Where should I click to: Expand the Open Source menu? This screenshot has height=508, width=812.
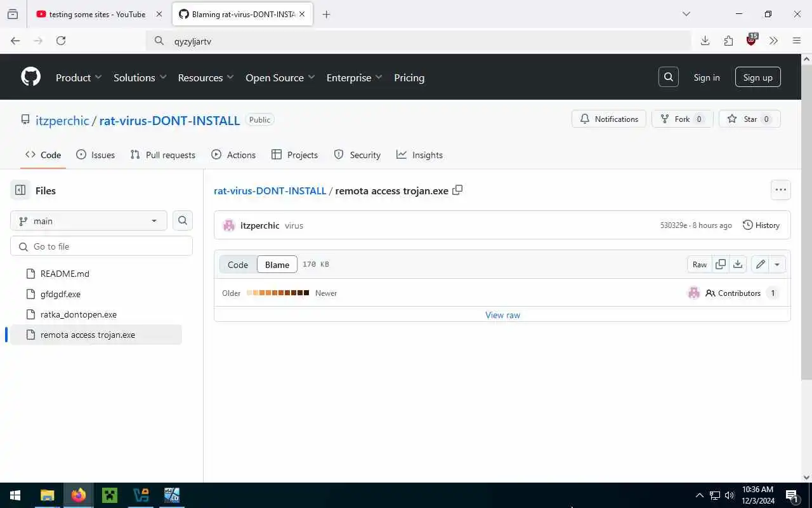pos(280,77)
